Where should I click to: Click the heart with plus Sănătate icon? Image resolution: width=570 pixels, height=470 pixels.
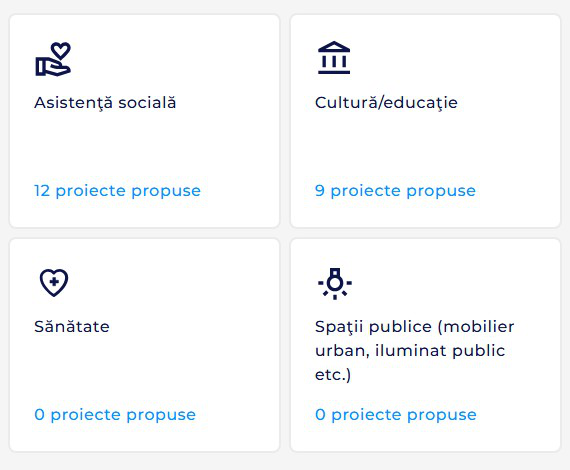pyautogui.click(x=54, y=283)
